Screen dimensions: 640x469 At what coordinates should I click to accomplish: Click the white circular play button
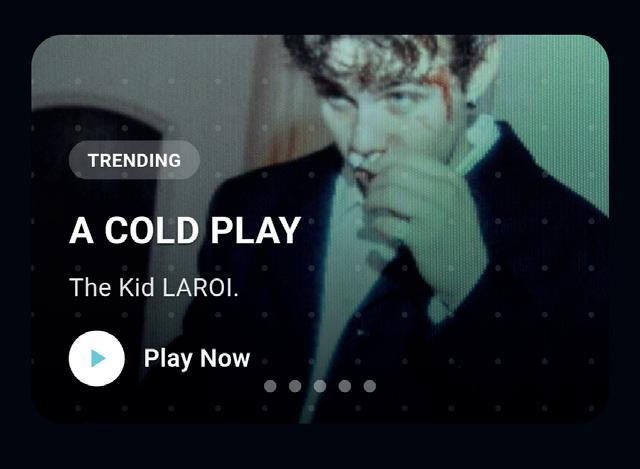[x=97, y=358]
